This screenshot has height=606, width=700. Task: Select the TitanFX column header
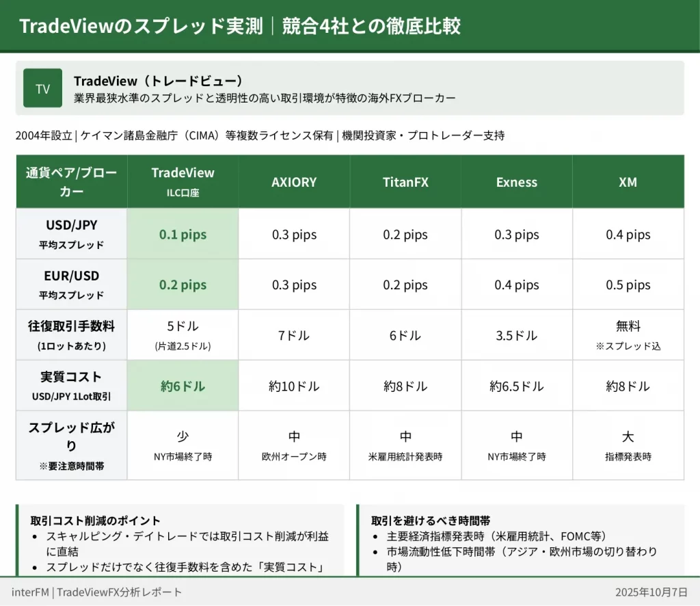point(405,182)
